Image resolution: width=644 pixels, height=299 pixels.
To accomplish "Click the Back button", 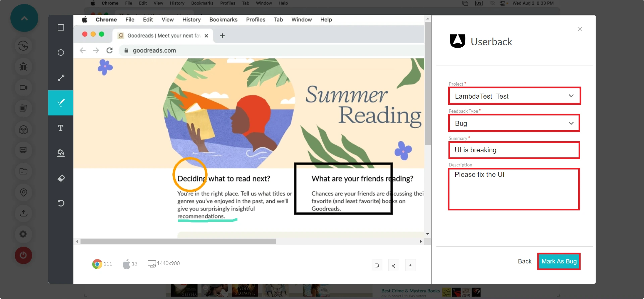I will pyautogui.click(x=525, y=261).
